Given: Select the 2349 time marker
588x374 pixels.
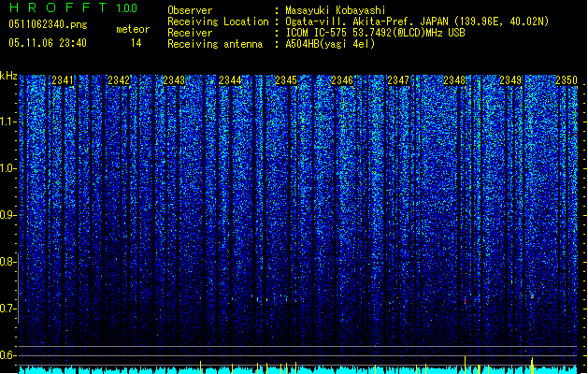Looking at the screenshot, I should [x=510, y=80].
